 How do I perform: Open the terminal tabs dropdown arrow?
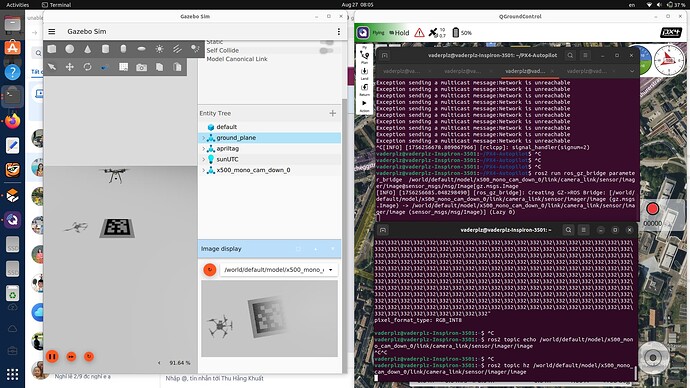(632, 71)
